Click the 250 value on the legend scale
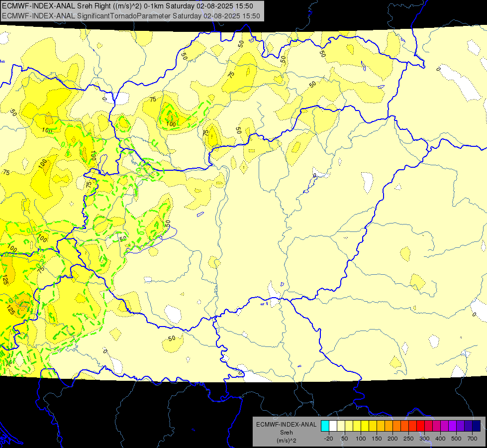Viewport: 487px width, 448px height. click(408, 439)
